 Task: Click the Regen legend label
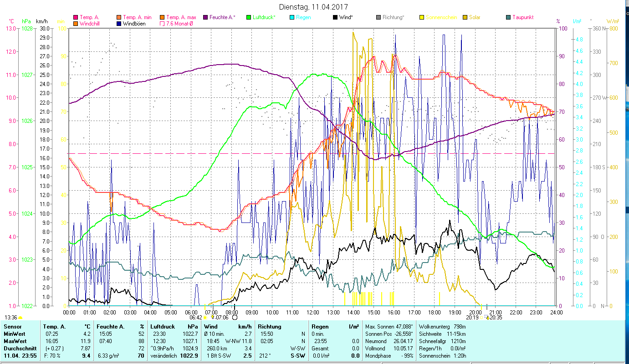tap(304, 18)
